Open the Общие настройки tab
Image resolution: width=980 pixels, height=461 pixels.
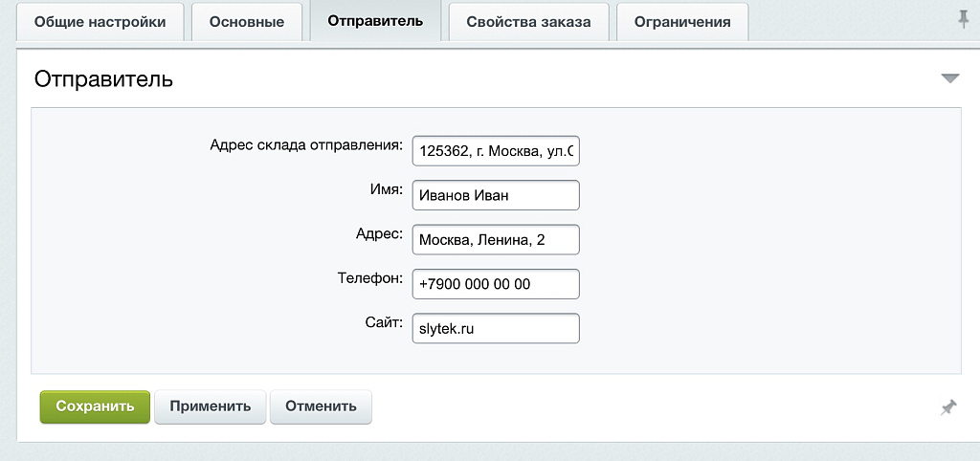(x=100, y=22)
